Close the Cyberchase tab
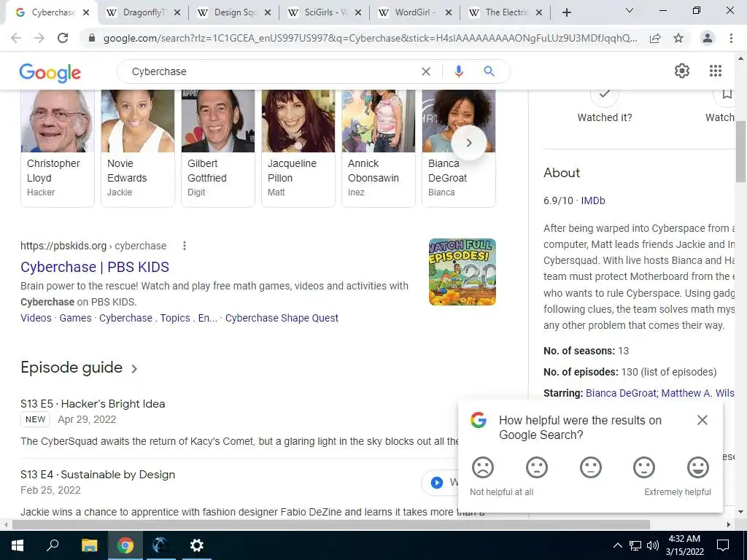747x560 pixels. 86,13
